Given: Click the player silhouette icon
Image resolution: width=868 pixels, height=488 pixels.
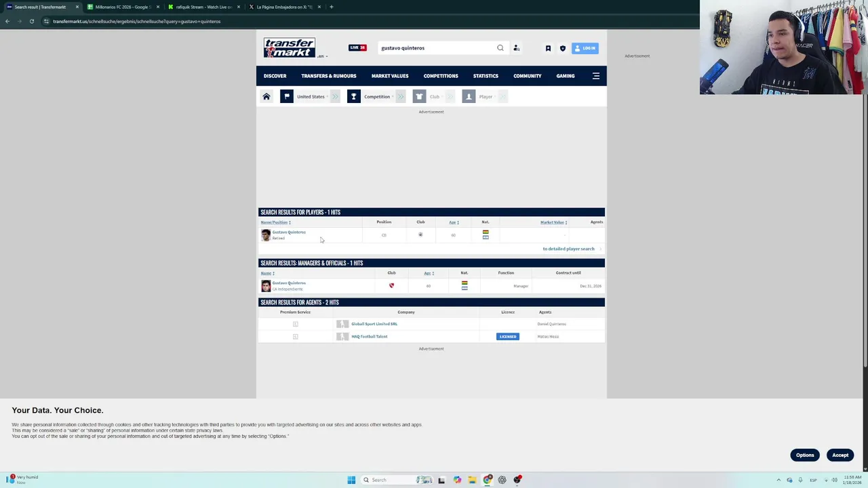Looking at the screenshot, I should click(x=469, y=96).
